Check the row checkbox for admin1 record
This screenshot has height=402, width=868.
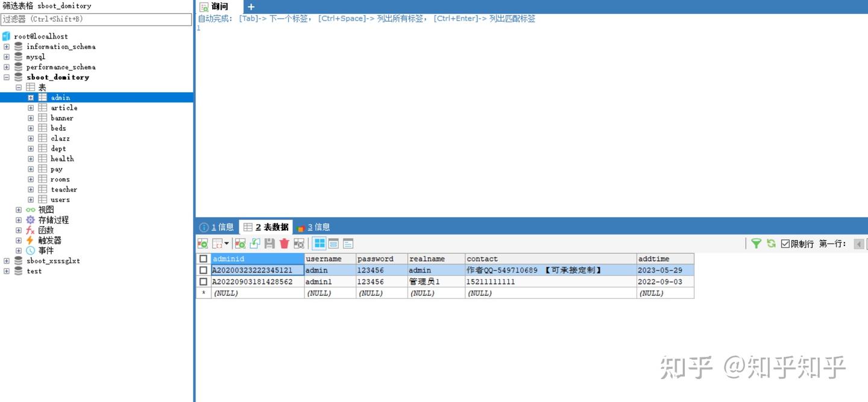point(203,281)
